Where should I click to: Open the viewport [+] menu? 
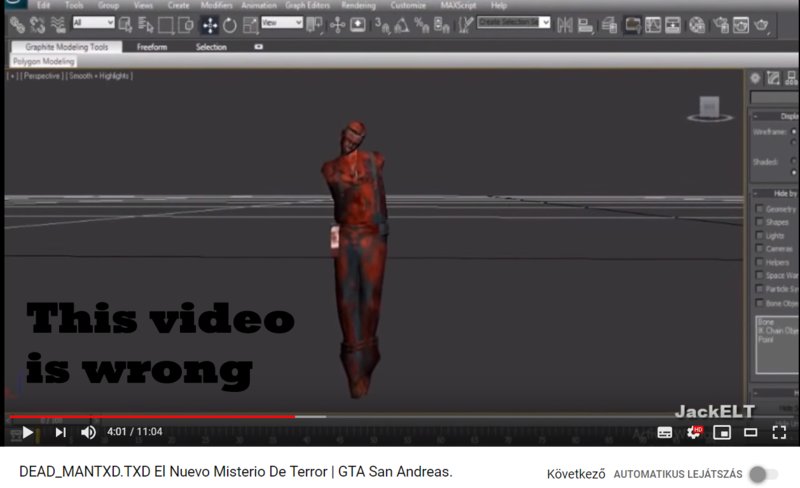click(x=13, y=76)
